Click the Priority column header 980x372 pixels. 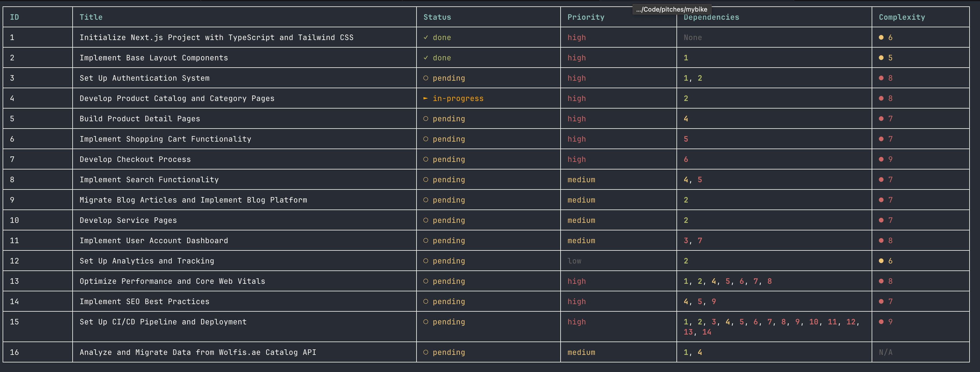click(x=586, y=17)
